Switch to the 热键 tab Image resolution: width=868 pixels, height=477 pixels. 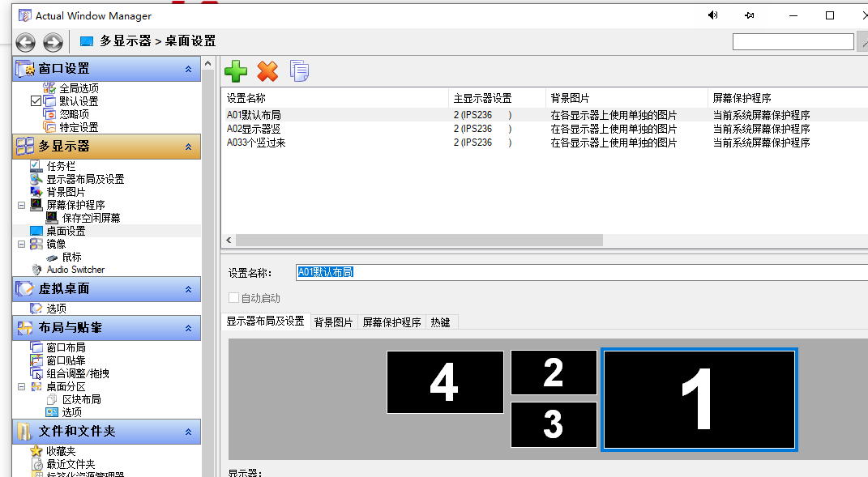coord(440,322)
